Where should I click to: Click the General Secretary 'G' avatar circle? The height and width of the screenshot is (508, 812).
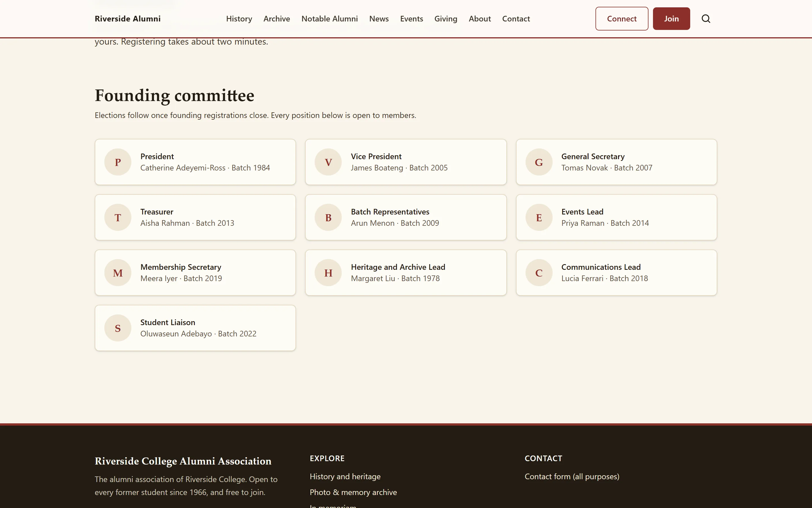click(539, 162)
